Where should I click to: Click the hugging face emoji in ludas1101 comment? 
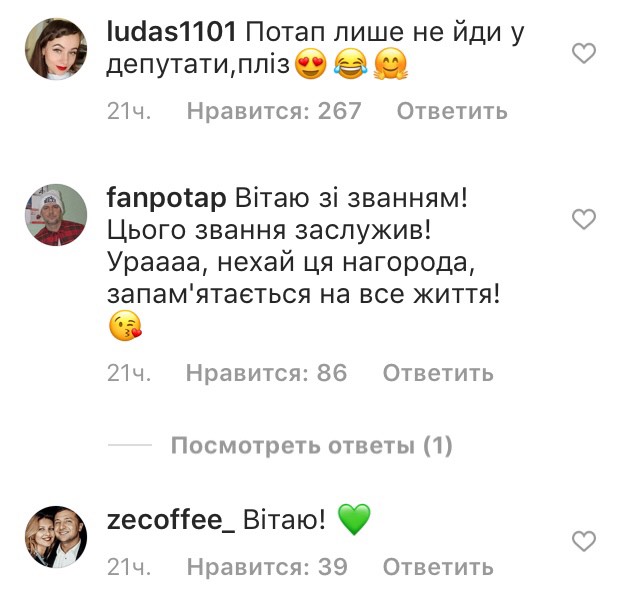click(x=391, y=64)
